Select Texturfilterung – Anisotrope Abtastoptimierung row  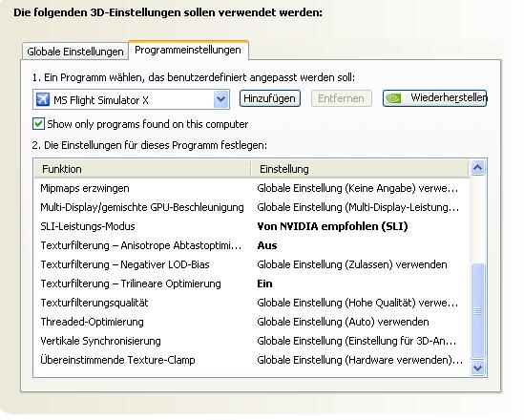[251, 245]
